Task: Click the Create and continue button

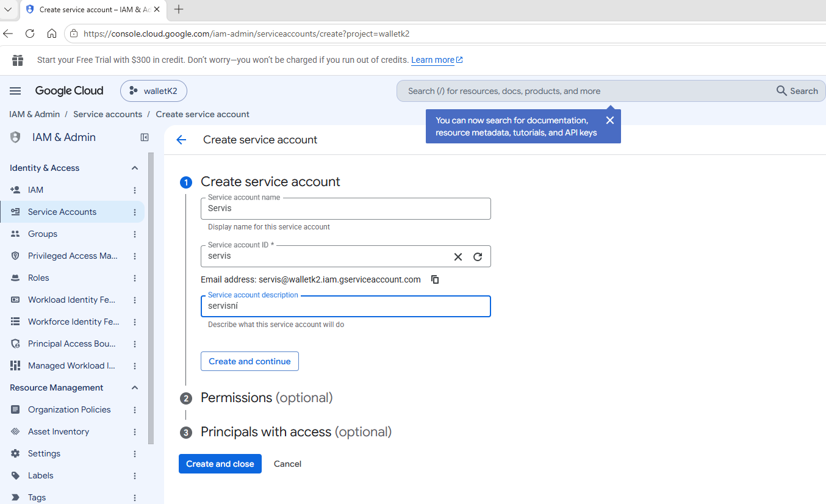Action: tap(250, 361)
